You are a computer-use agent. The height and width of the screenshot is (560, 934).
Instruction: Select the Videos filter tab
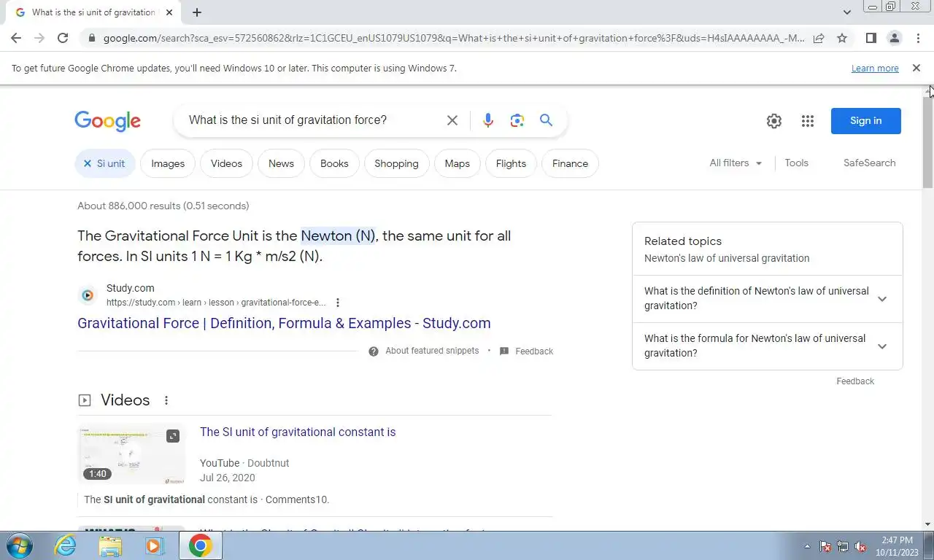click(x=226, y=163)
